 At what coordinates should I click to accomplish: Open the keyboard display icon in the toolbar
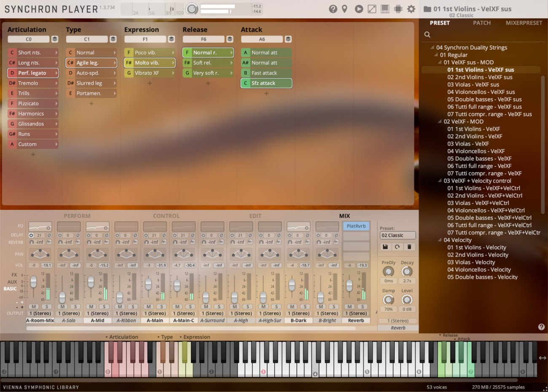tap(384, 8)
